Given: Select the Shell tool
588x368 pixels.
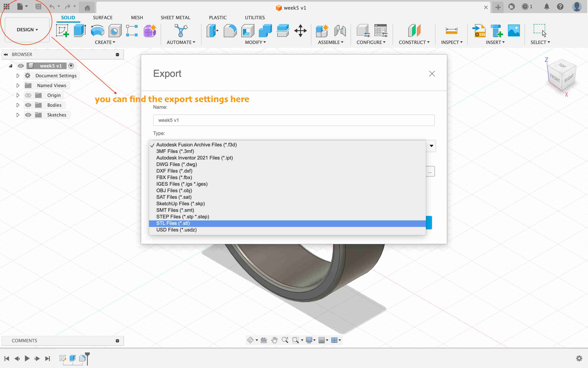Looking at the screenshot, I should (x=248, y=31).
